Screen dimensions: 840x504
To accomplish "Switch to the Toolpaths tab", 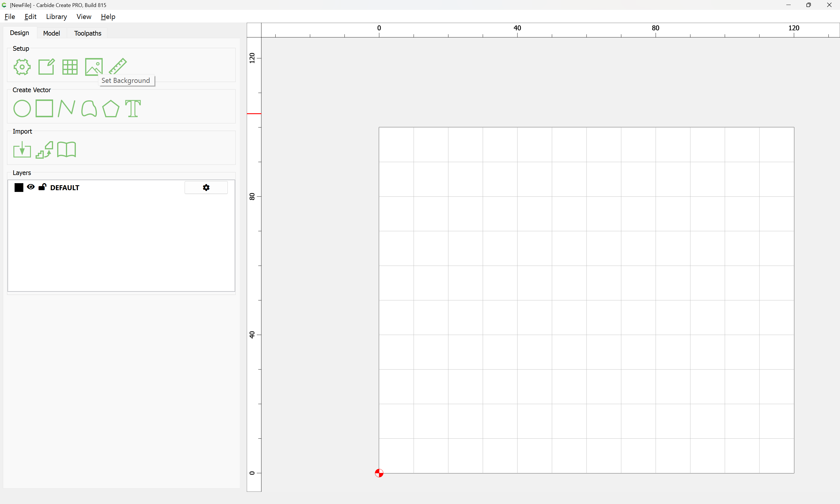I will pos(87,33).
